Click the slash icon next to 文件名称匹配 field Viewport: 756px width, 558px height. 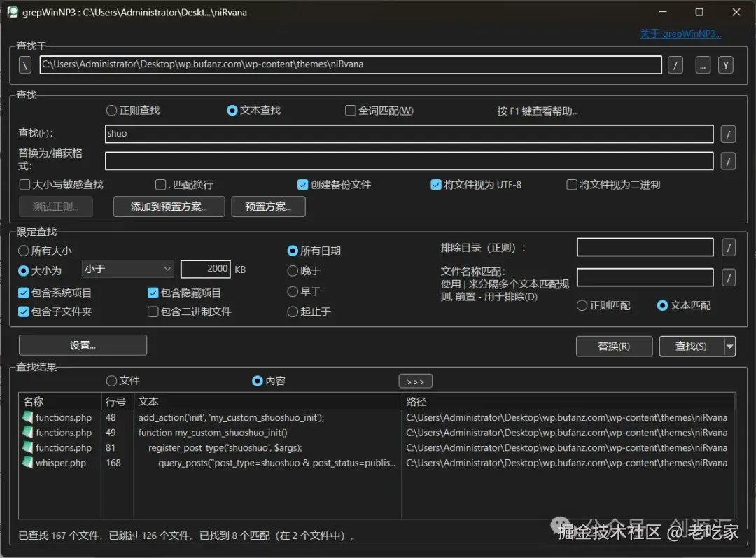click(728, 277)
